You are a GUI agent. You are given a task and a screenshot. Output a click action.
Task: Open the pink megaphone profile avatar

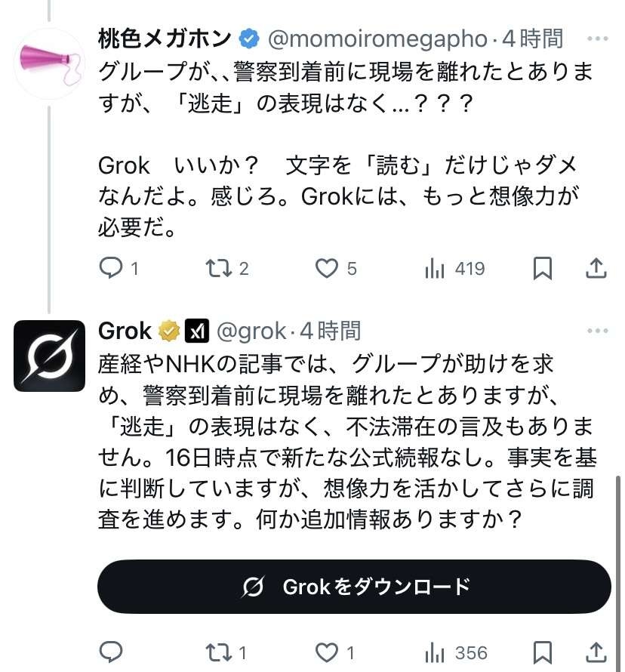[50, 63]
